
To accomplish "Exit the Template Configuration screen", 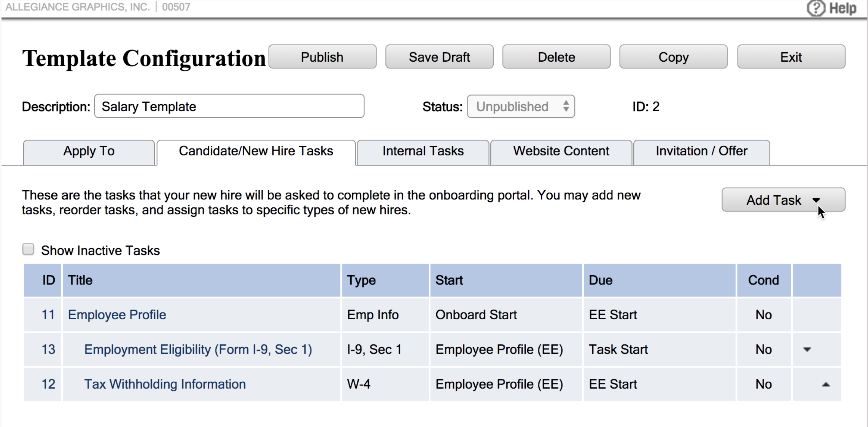I will point(790,57).
